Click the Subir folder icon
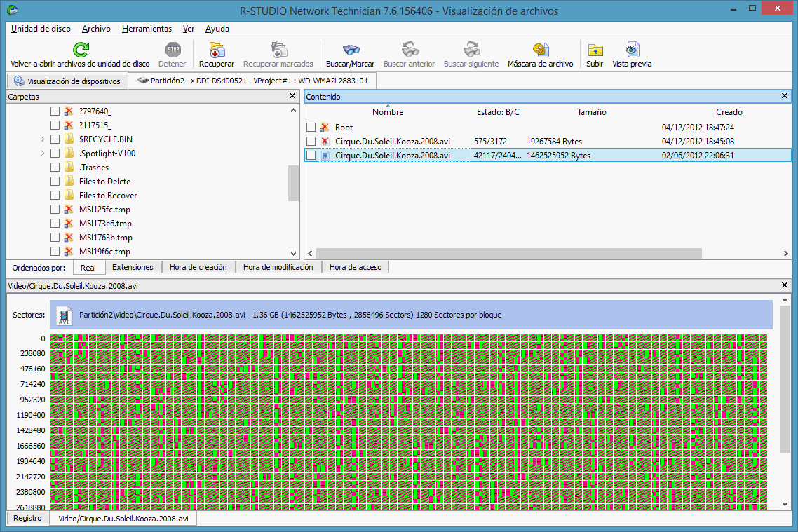 click(595, 50)
